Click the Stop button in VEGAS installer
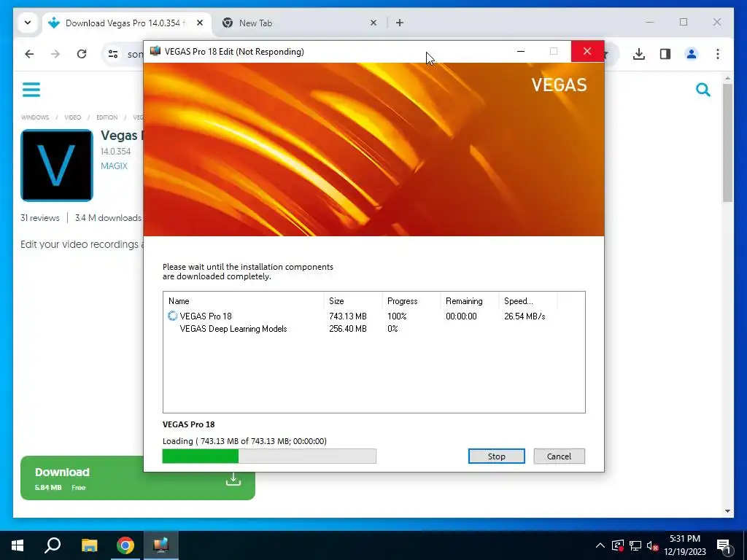This screenshot has height=560, width=747. click(496, 456)
